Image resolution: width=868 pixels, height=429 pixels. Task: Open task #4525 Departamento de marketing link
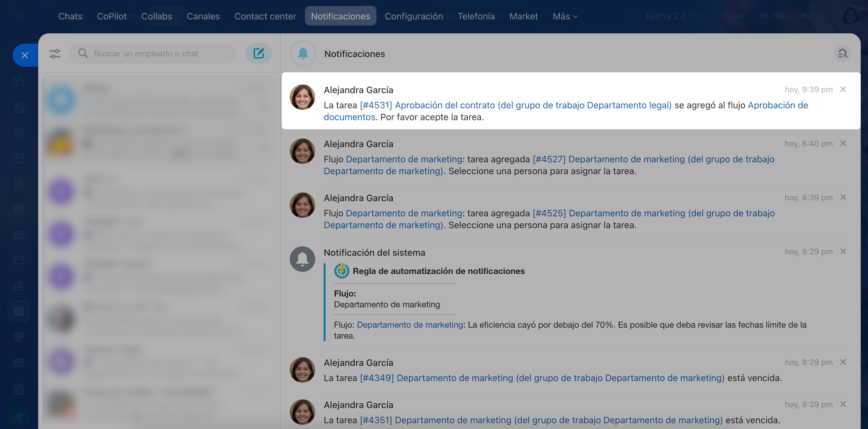[549, 219]
